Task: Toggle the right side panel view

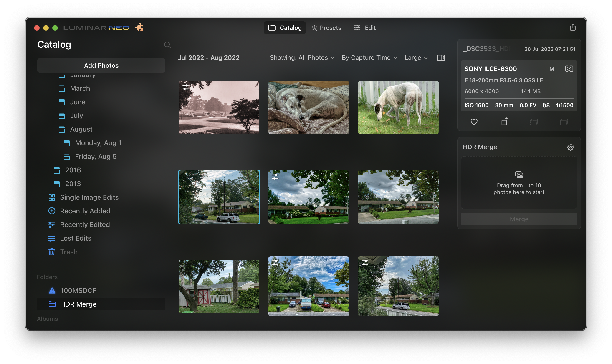Action: click(x=441, y=58)
